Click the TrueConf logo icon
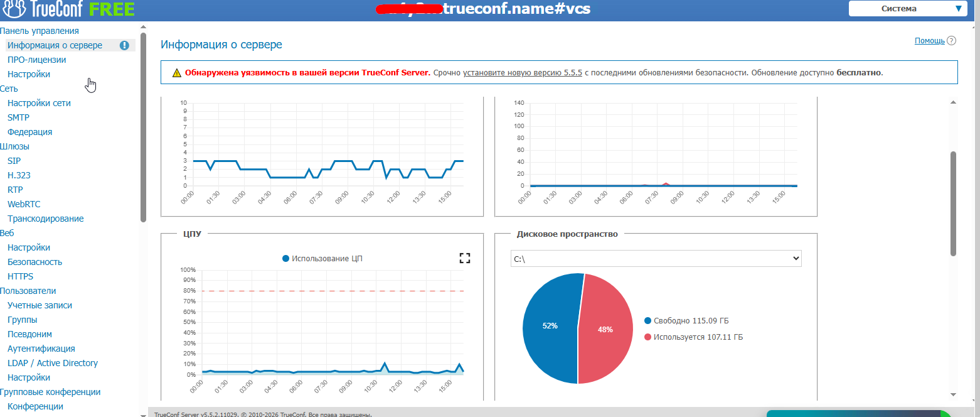Image resolution: width=980 pixels, height=417 pixels. pyautogui.click(x=14, y=9)
